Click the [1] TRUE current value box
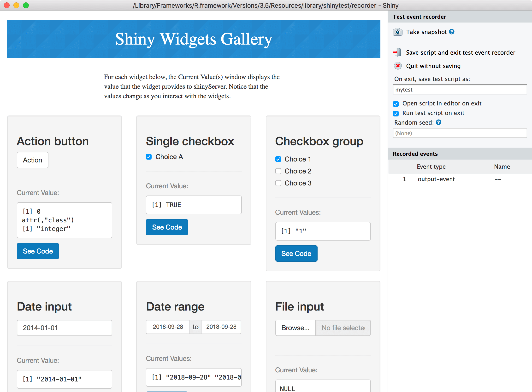532x392 pixels. pos(194,205)
